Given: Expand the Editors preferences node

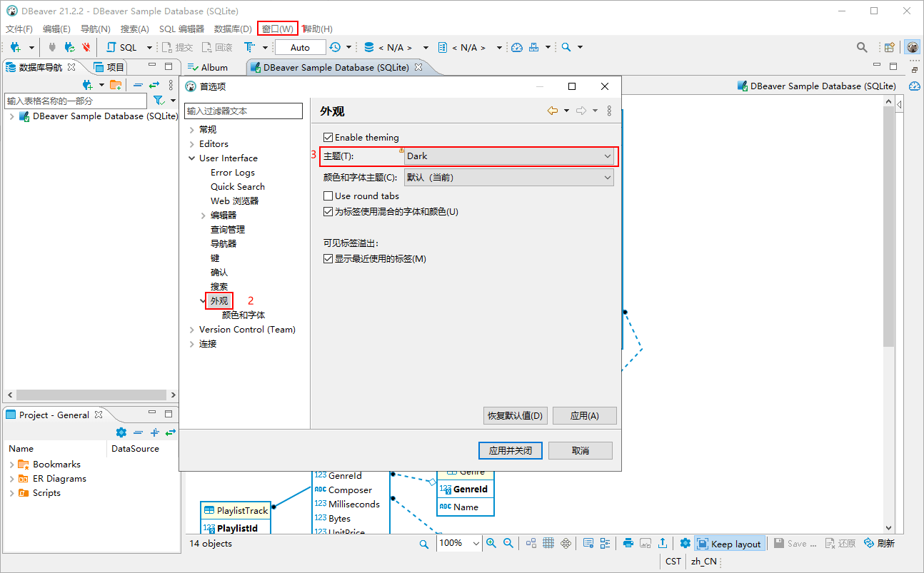Looking at the screenshot, I should 191,144.
